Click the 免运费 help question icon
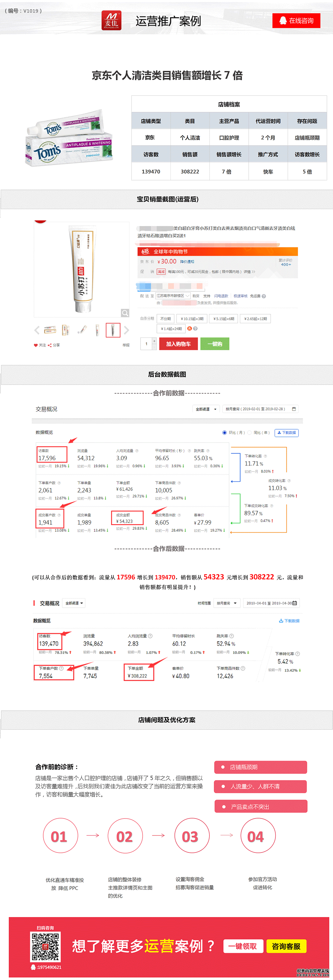Viewport: 333px width, 980px height. pos(264,296)
